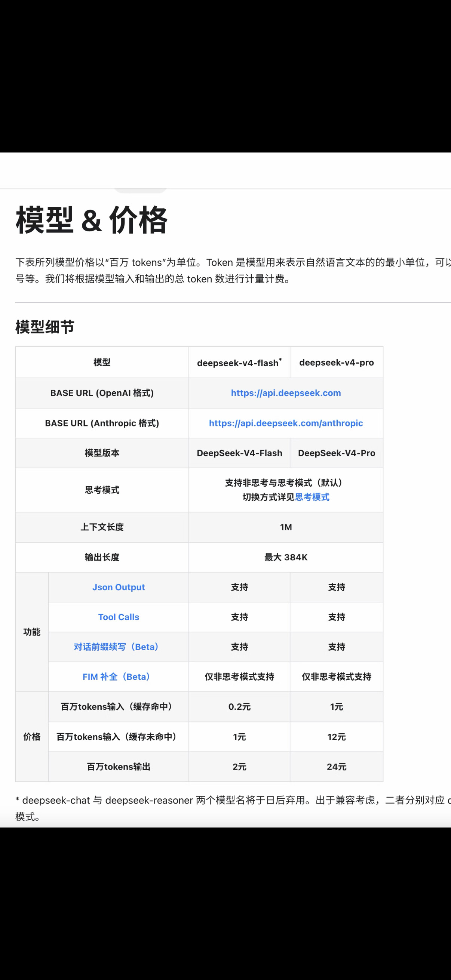Click the DeepSeek-V4-Flash model version cell
451x980 pixels.
click(239, 453)
